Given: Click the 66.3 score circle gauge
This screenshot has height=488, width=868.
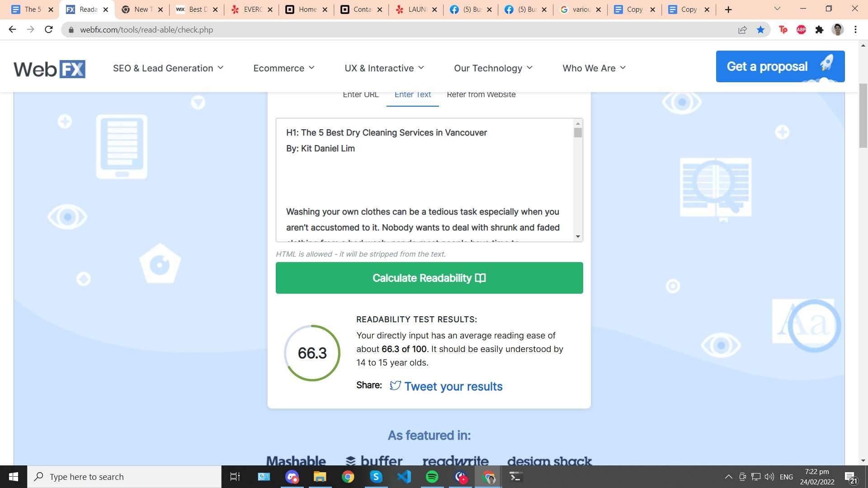Looking at the screenshot, I should 312,353.
